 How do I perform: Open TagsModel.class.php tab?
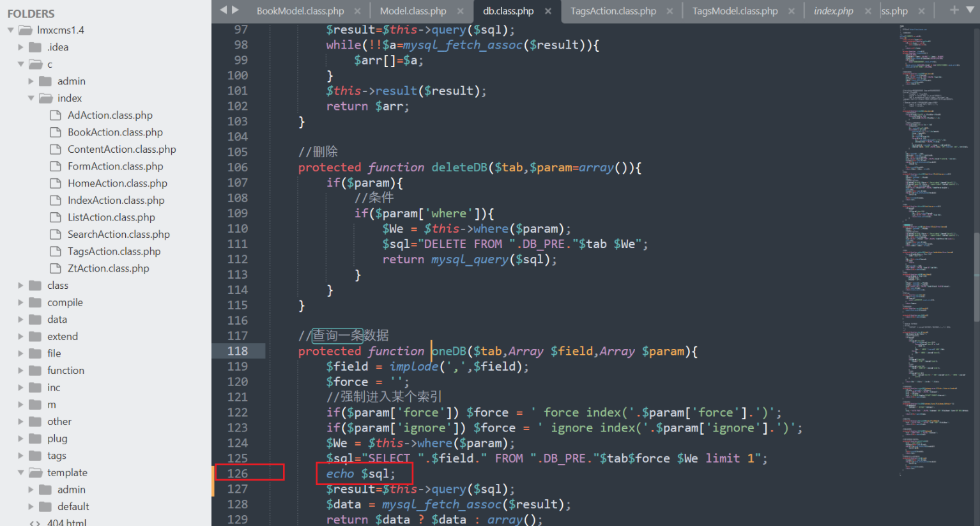pos(735,11)
